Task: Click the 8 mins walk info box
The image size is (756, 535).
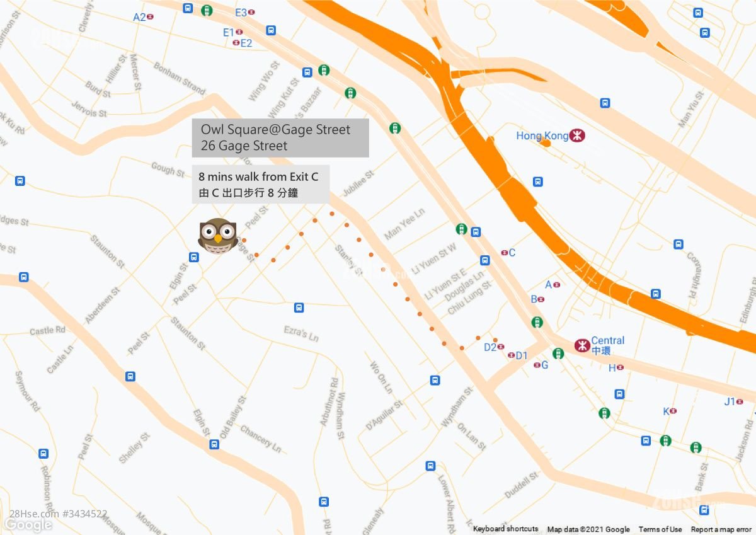Action: pos(261,185)
